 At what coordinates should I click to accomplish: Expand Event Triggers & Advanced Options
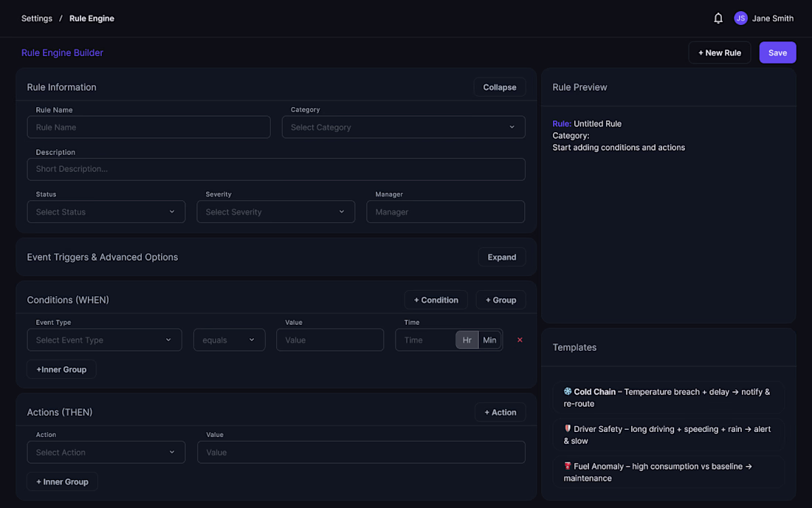(501, 257)
